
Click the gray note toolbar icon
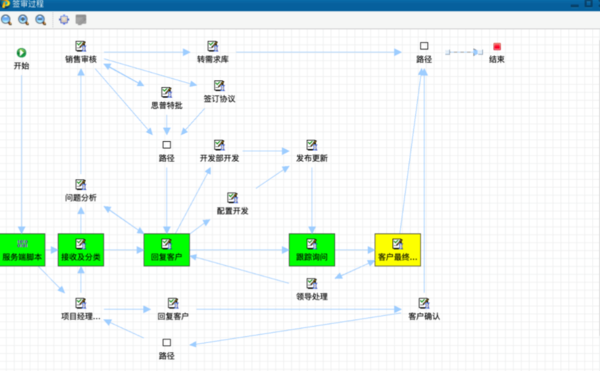(x=81, y=20)
